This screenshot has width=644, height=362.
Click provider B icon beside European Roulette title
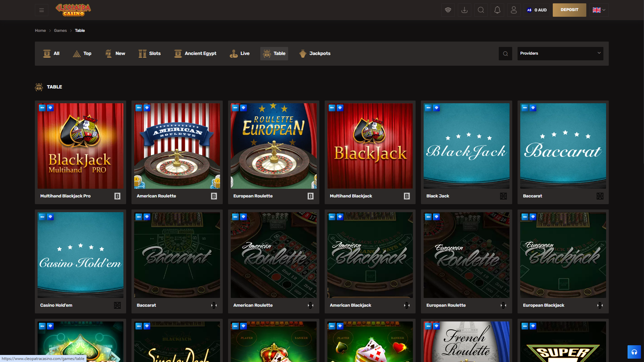[311, 196]
